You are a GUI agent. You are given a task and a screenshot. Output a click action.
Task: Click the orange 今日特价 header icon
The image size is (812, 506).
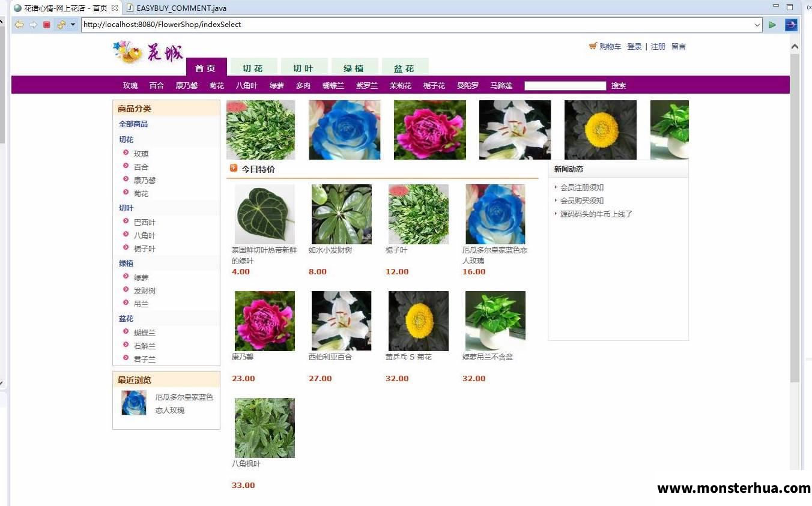click(x=234, y=168)
